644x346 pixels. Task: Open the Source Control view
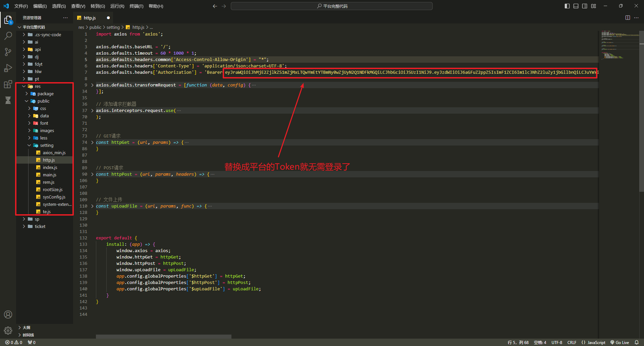point(8,52)
